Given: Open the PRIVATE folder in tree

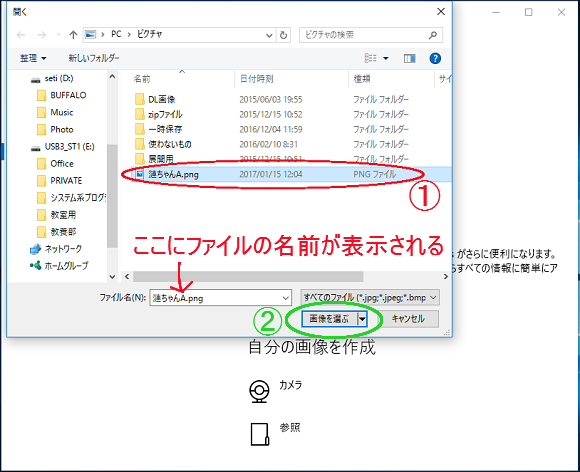Looking at the screenshot, I should click(x=59, y=181).
